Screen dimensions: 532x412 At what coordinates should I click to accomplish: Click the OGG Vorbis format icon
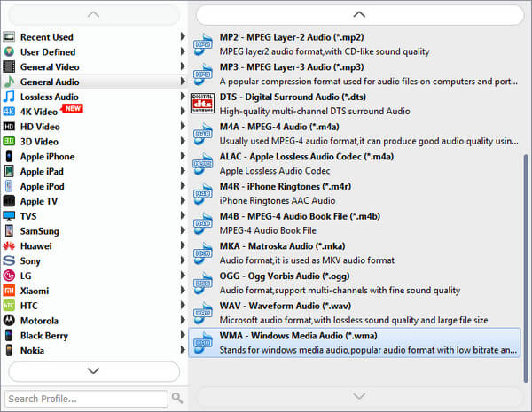(x=204, y=284)
